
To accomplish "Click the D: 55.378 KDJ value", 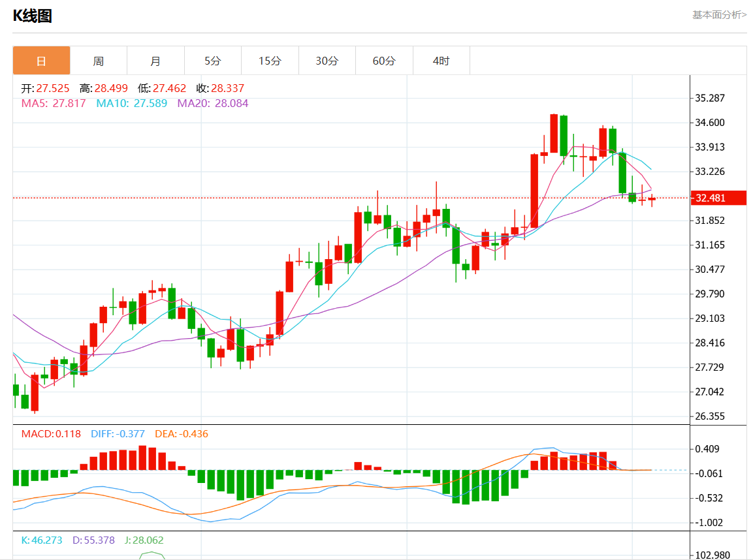I will coord(93,540).
